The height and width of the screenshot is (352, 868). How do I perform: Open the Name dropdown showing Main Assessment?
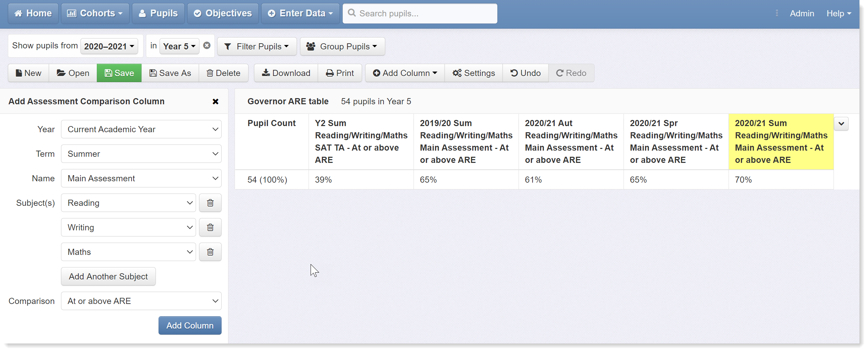point(141,178)
